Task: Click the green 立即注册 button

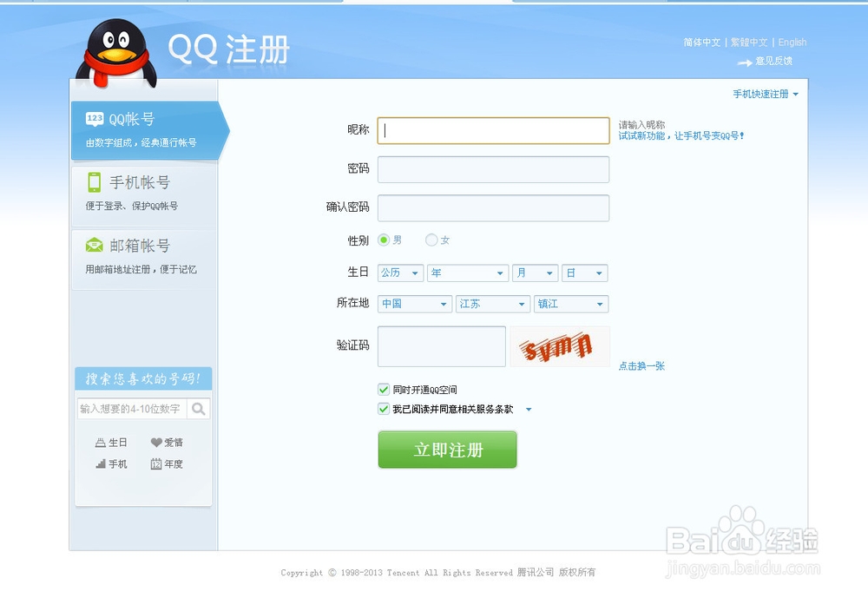Action: tap(447, 450)
